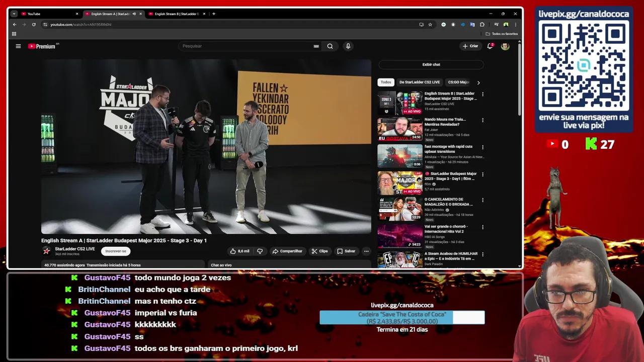This screenshot has width=644, height=362.
Task: Expand the Chat ao vivo panel
Action: [289, 265]
